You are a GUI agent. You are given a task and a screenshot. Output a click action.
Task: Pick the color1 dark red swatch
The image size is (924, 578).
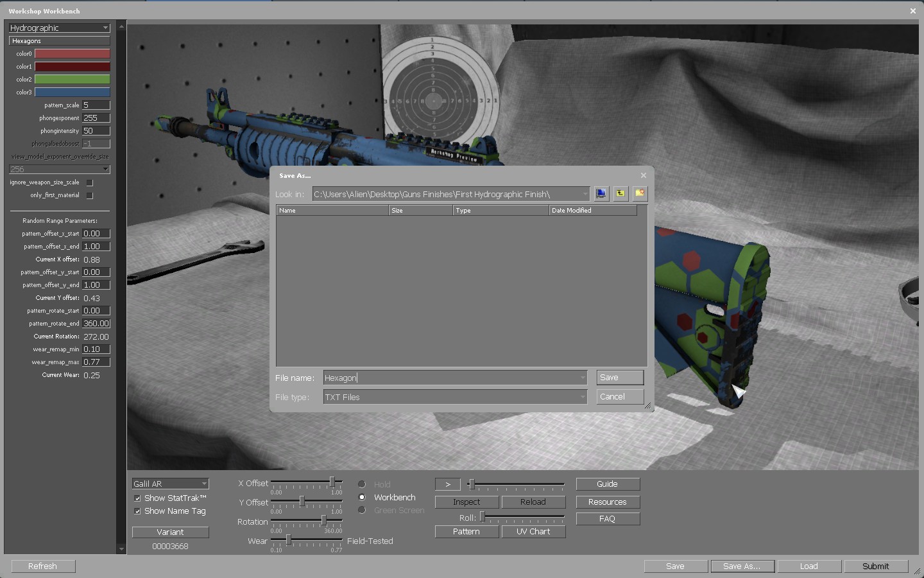[72, 67]
